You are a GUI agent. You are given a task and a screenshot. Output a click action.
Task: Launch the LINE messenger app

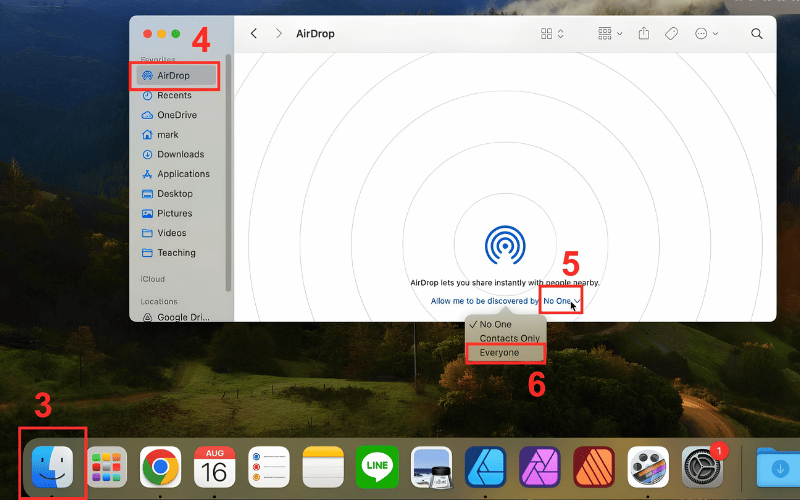pos(377,466)
